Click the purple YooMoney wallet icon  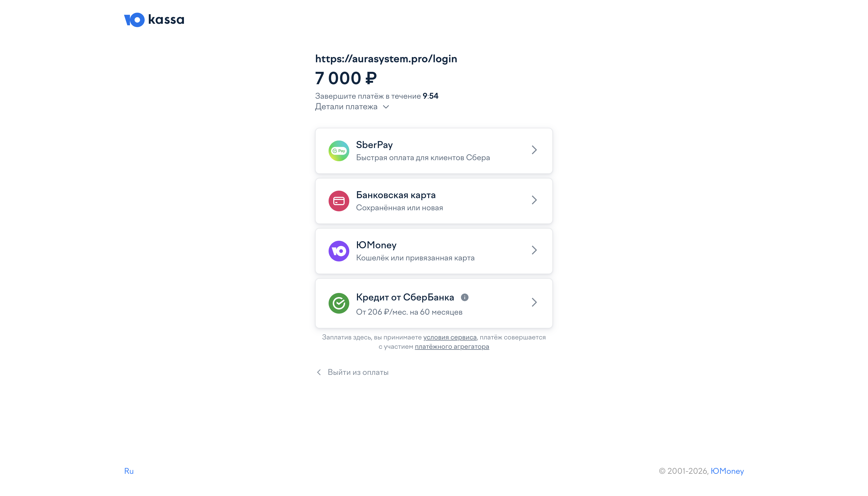click(x=339, y=251)
